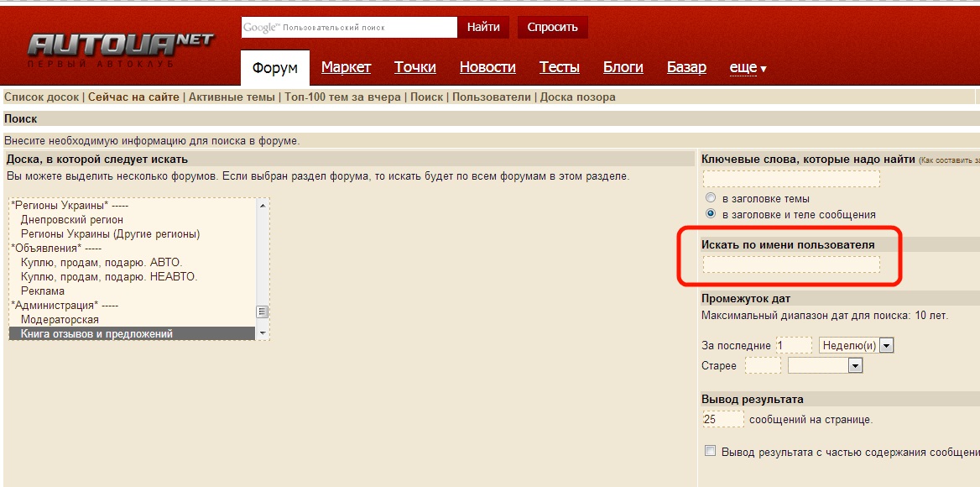Open the 'Неделю(и)' period dropdown

(x=887, y=345)
